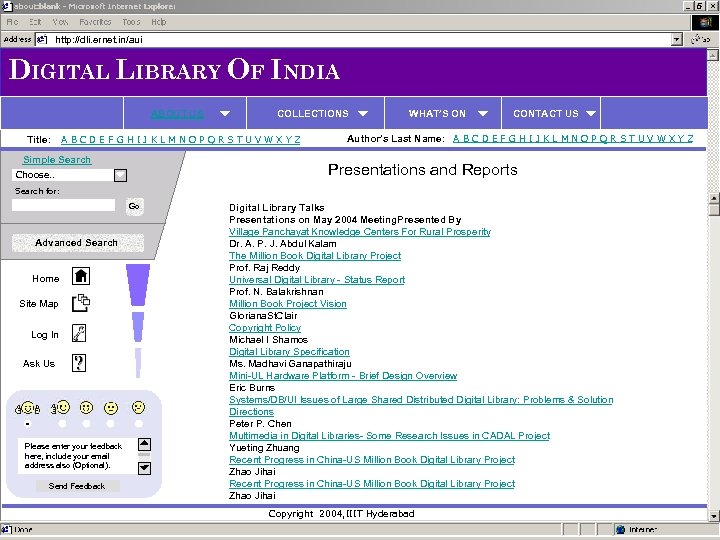
Task: Click the feedback text area
Action: coord(77,456)
